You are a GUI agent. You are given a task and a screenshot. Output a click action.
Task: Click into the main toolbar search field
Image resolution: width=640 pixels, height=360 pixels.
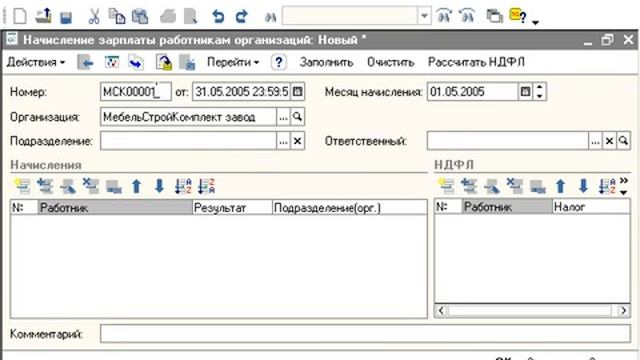(x=350, y=16)
